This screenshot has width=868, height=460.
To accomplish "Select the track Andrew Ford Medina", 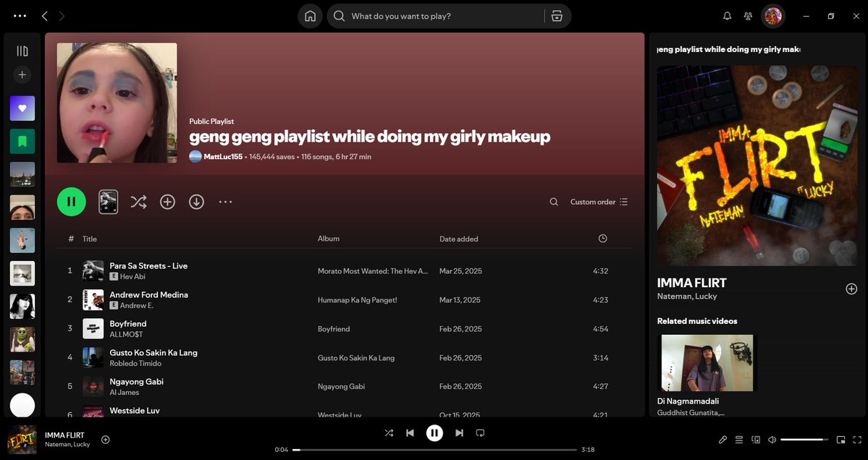I will click(149, 294).
